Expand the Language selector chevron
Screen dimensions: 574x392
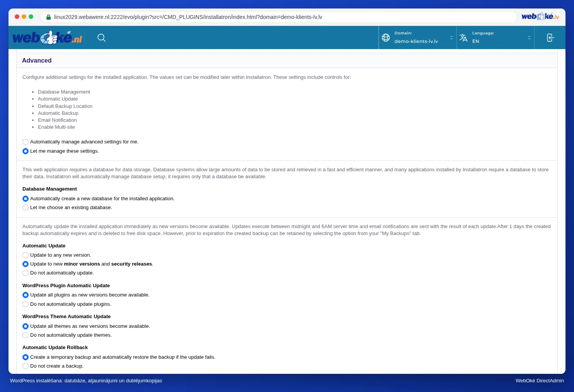pyautogui.click(x=529, y=37)
